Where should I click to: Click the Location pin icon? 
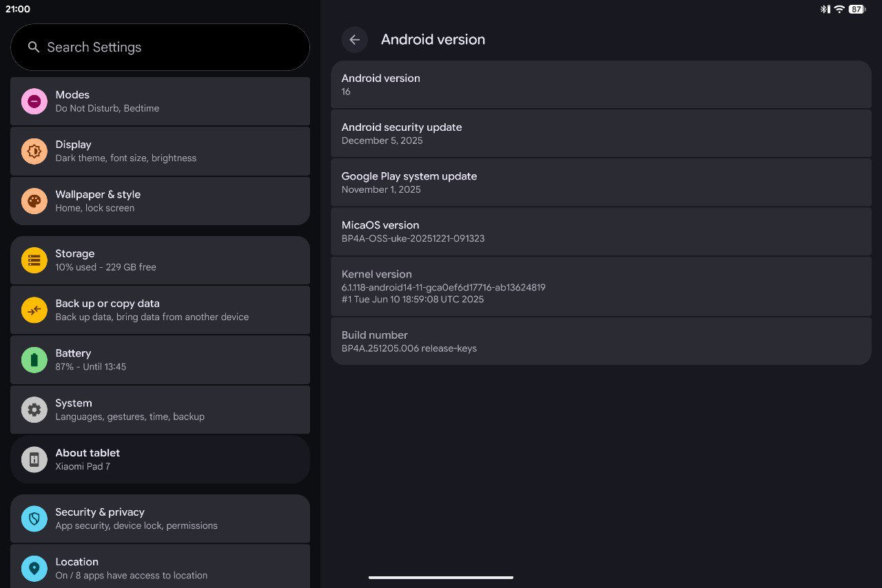point(34,568)
